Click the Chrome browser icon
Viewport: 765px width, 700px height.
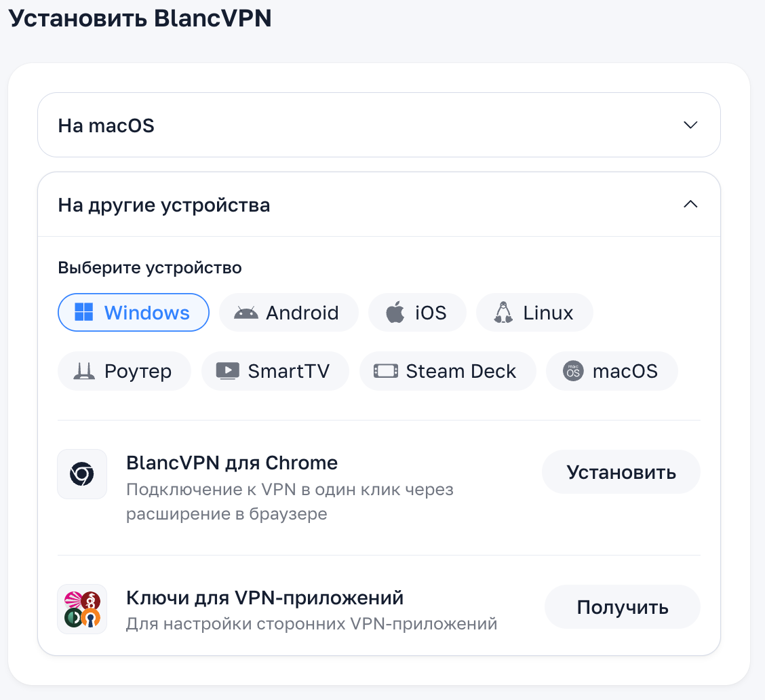82,474
